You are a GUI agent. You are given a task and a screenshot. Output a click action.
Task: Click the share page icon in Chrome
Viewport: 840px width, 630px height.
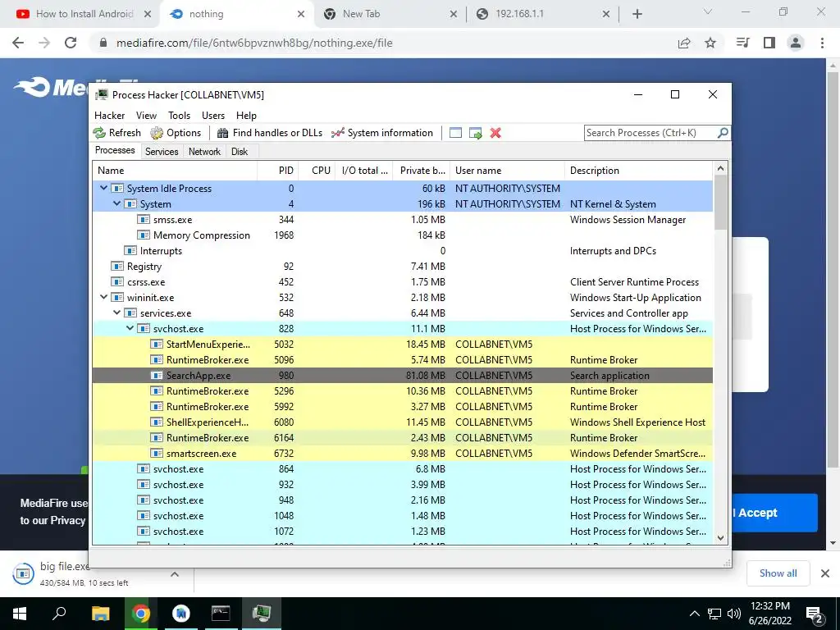pyautogui.click(x=684, y=43)
